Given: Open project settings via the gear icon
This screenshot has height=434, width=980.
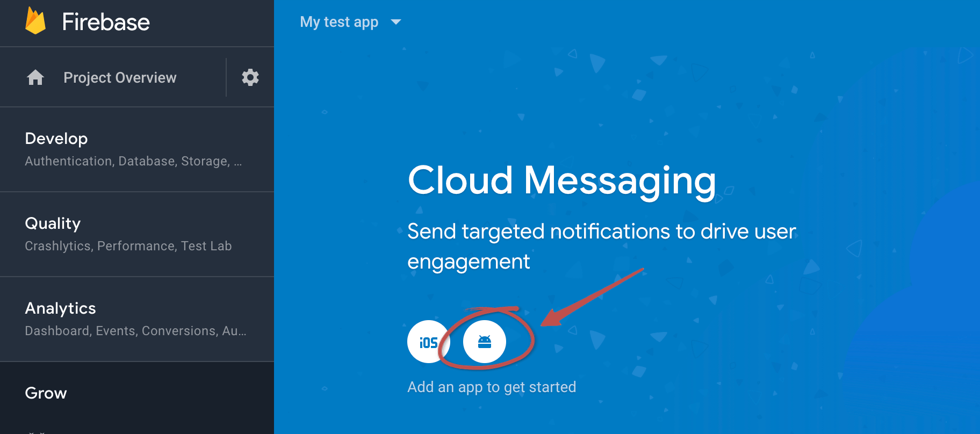Looking at the screenshot, I should (250, 77).
